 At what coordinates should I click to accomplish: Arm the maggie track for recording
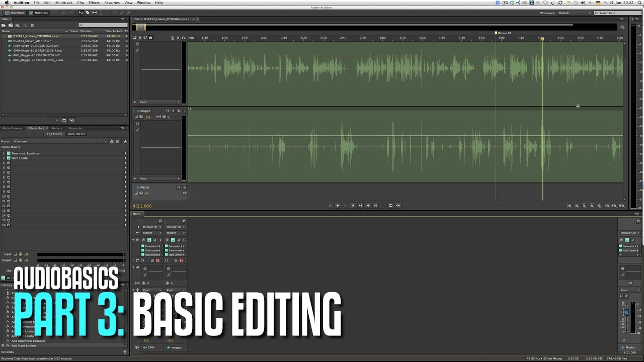[179, 111]
